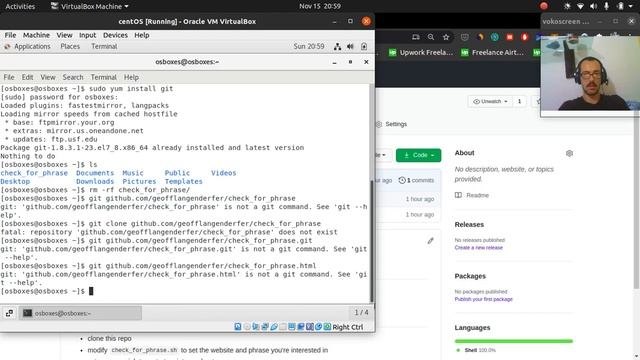Open the terminal window Help menu
Viewport: 640px width, 360px height.
(x=131, y=77)
